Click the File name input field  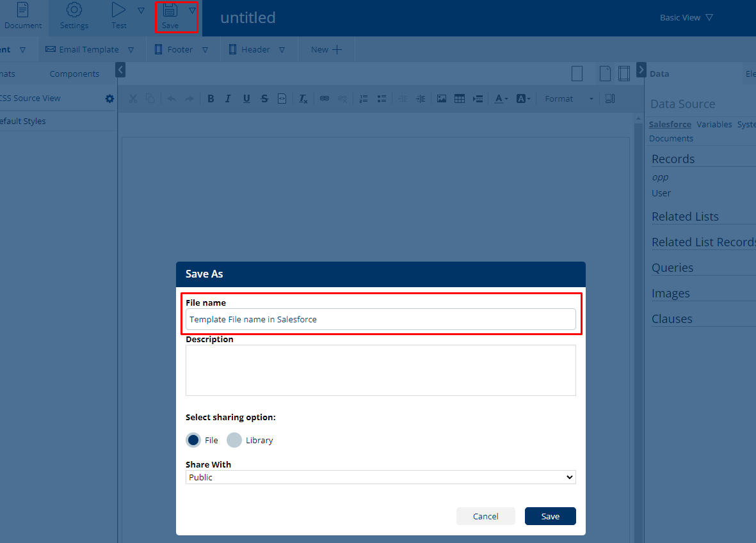[380, 319]
